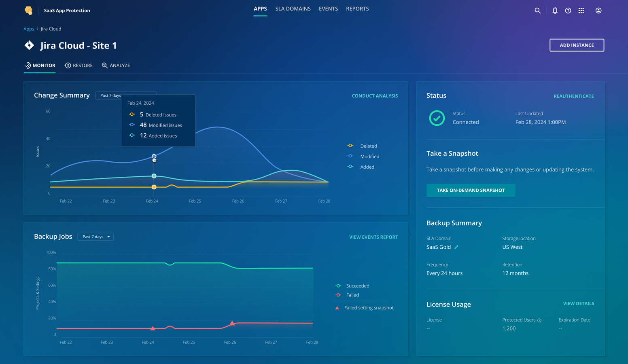This screenshot has height=364, width=628.
Task: Click the failed snapshot triangle marker near Feb 24
Action: (x=153, y=328)
